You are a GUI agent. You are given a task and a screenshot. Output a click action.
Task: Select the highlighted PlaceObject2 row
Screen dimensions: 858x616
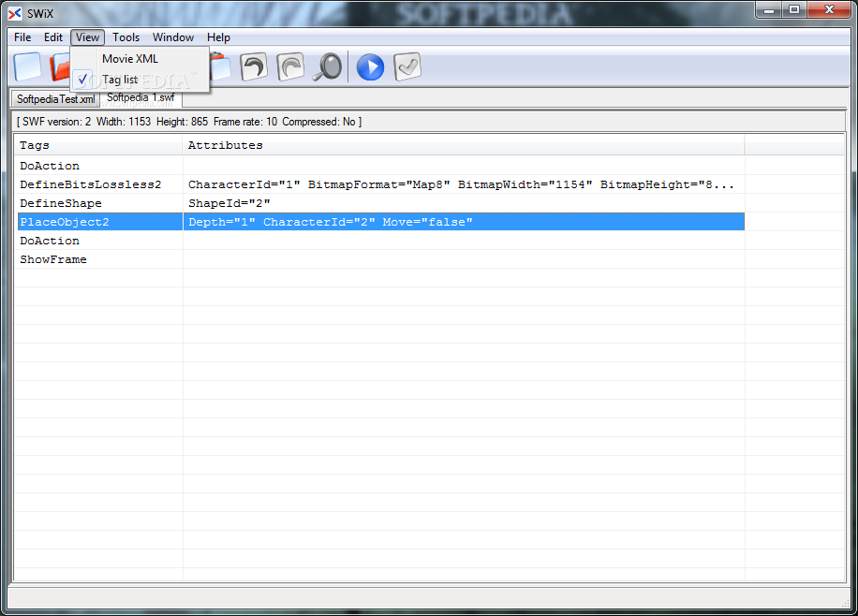click(x=380, y=222)
